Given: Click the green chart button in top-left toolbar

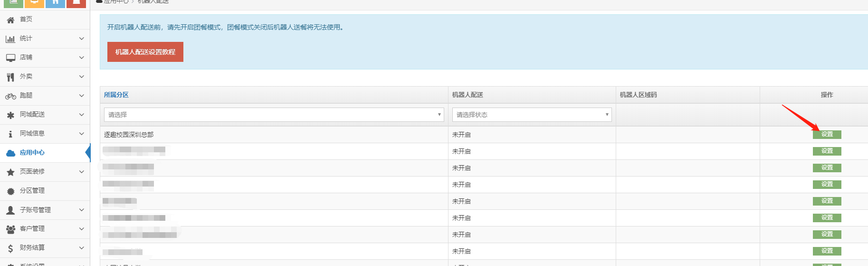Looking at the screenshot, I should pos(13,3).
